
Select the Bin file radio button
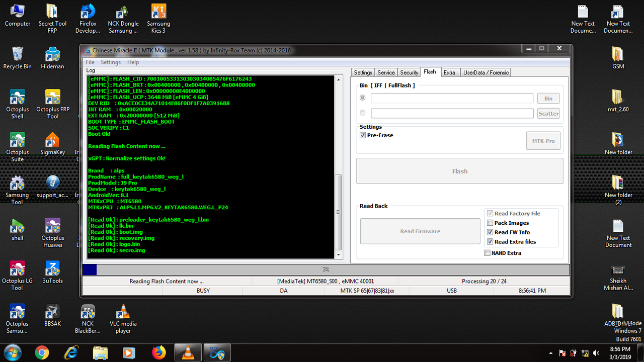click(x=363, y=98)
